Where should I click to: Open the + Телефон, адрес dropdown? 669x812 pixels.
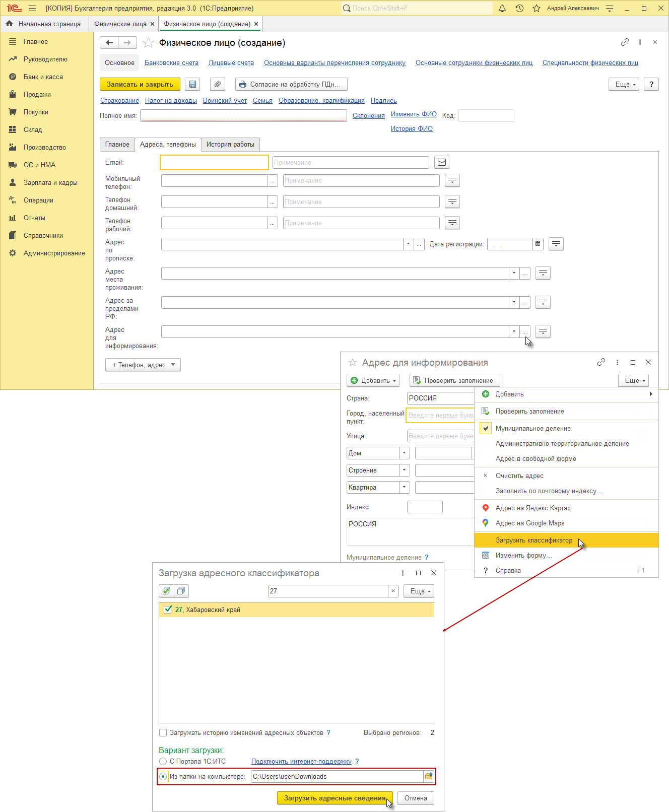(143, 365)
